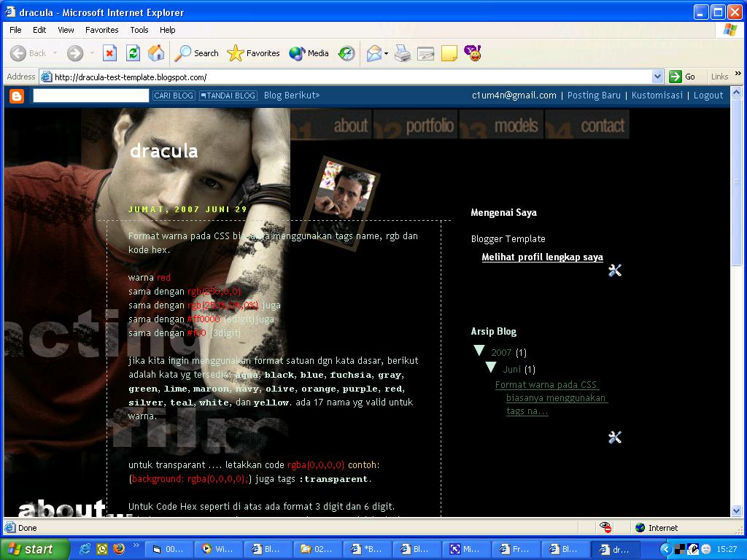The width and height of the screenshot is (747, 560).
Task: Stop page loading with red X icon
Action: coord(109,53)
